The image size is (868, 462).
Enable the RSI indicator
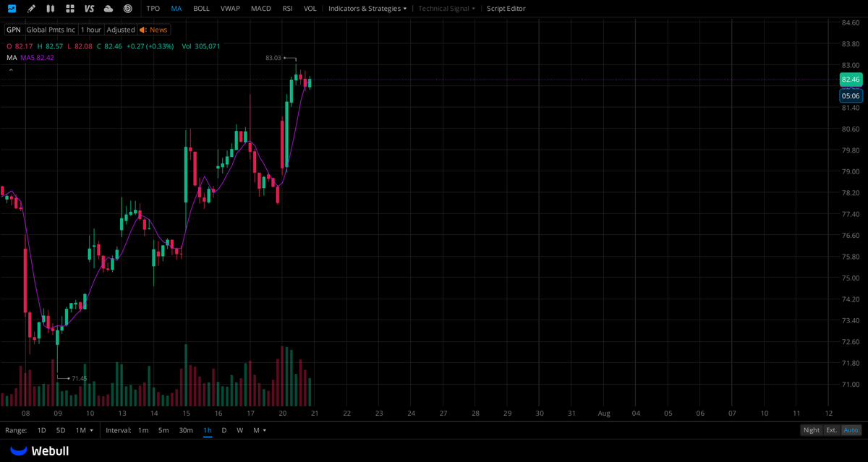[x=287, y=9]
